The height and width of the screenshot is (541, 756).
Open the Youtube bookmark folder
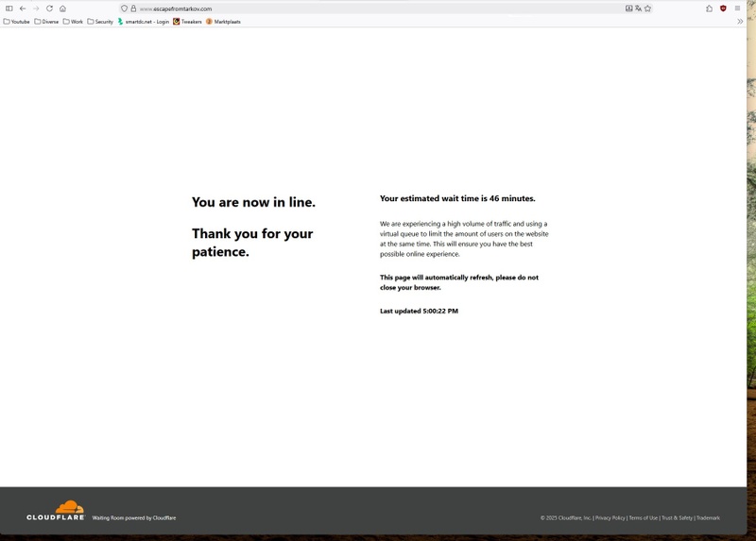coord(16,22)
